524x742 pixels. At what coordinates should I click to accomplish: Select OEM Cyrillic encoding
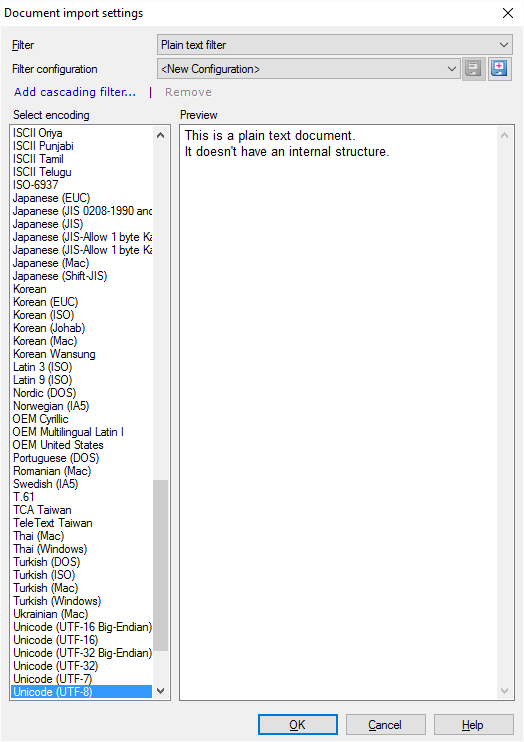[x=81, y=419]
